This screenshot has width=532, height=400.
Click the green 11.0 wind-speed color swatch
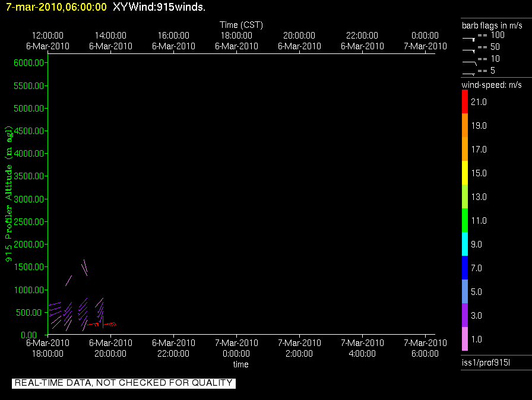[x=465, y=220]
